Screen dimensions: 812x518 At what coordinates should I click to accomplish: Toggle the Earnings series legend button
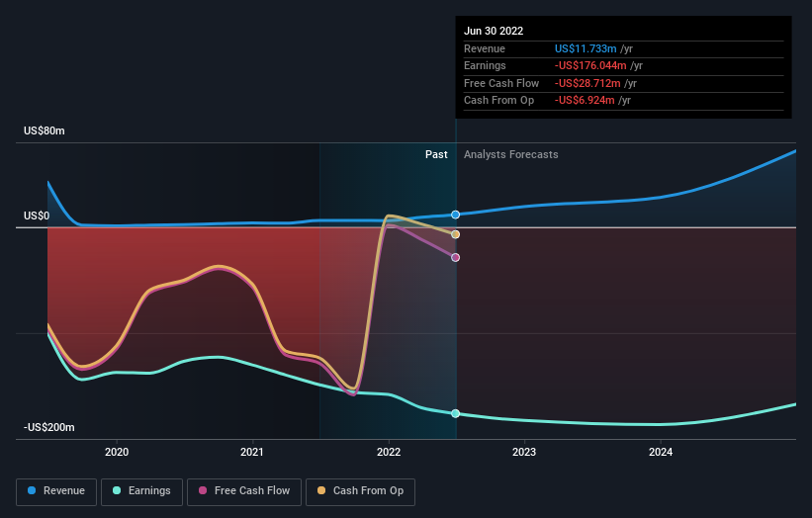click(141, 491)
